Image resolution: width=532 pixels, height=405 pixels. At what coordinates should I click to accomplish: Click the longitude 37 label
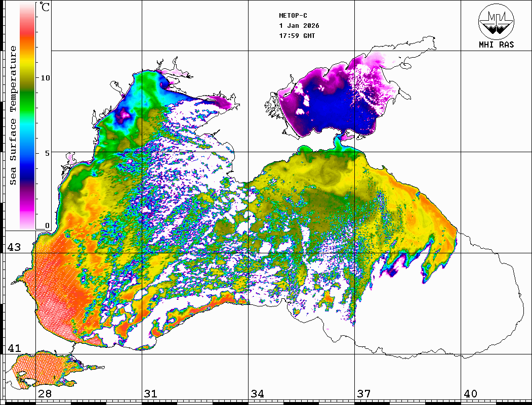pos(363,394)
